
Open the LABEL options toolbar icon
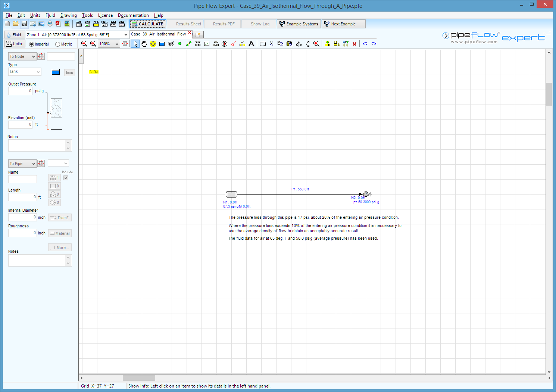pos(104,24)
